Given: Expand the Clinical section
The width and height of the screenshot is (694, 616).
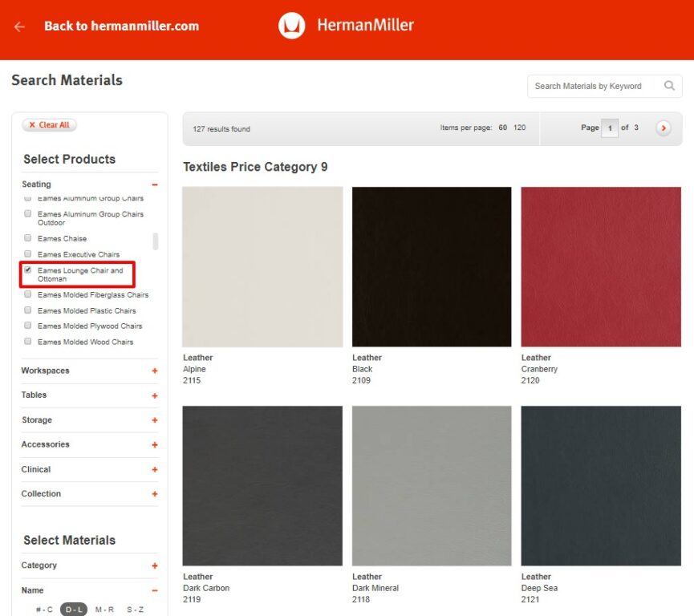Looking at the screenshot, I should click(155, 469).
